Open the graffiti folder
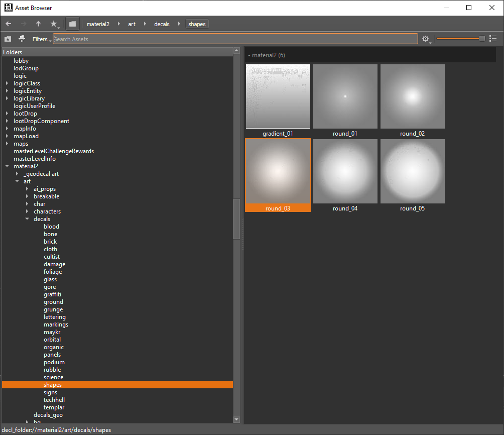Screen dimensions: 504x435 click(52, 294)
